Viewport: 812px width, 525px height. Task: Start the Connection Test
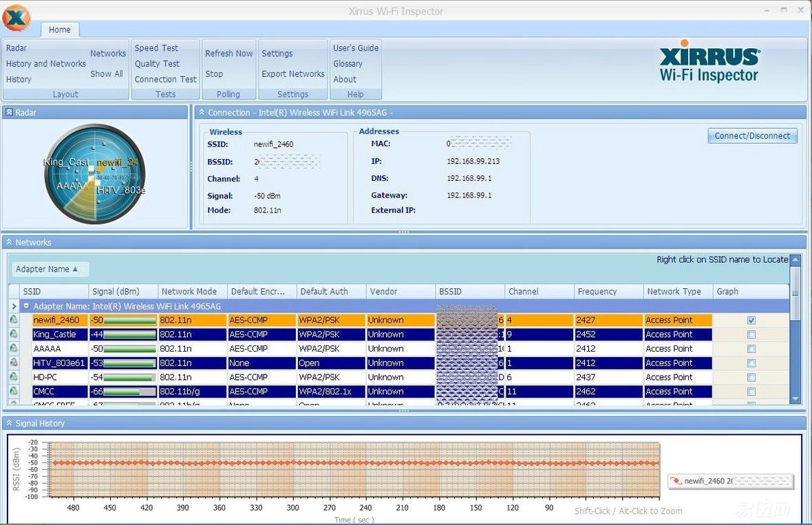tap(165, 79)
